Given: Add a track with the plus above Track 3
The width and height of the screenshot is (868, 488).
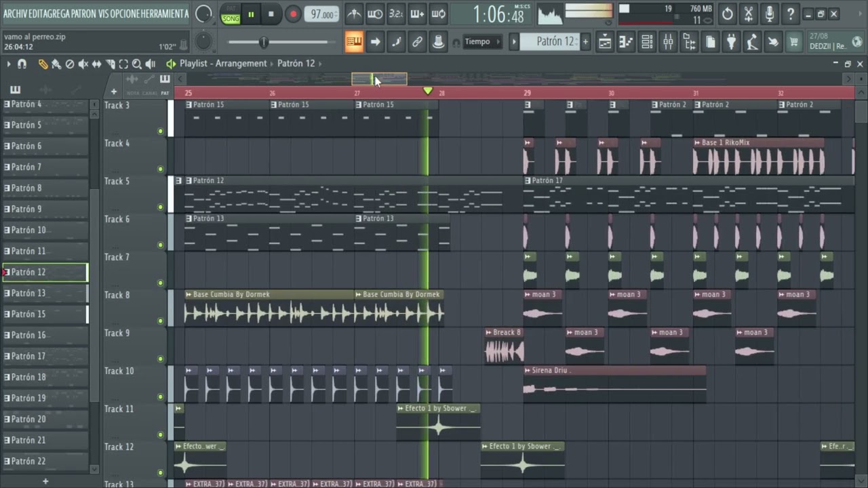Looking at the screenshot, I should (x=114, y=91).
